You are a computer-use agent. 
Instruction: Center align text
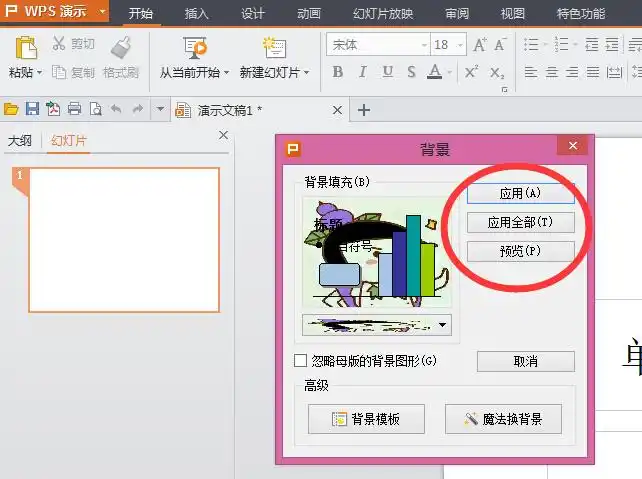pyautogui.click(x=552, y=72)
